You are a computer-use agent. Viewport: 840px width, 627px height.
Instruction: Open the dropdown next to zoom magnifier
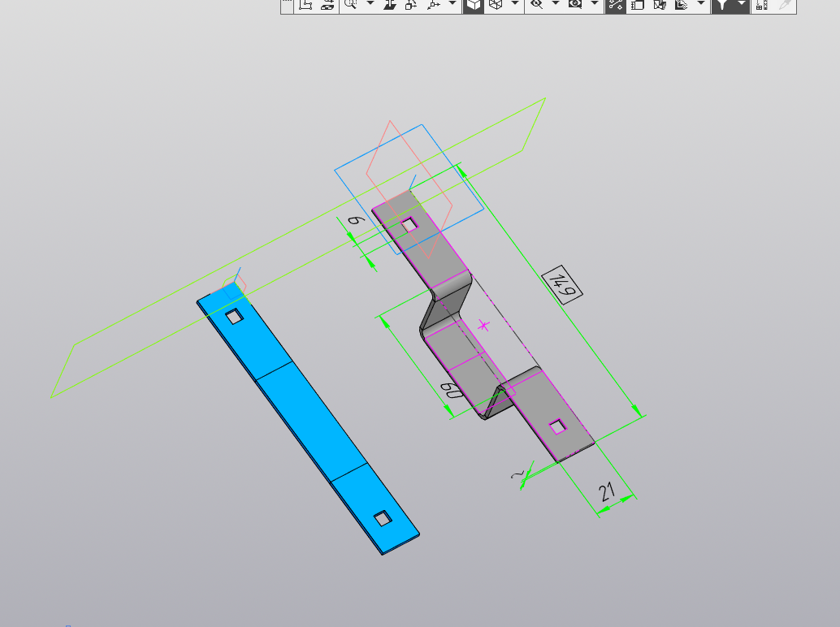tap(370, 5)
